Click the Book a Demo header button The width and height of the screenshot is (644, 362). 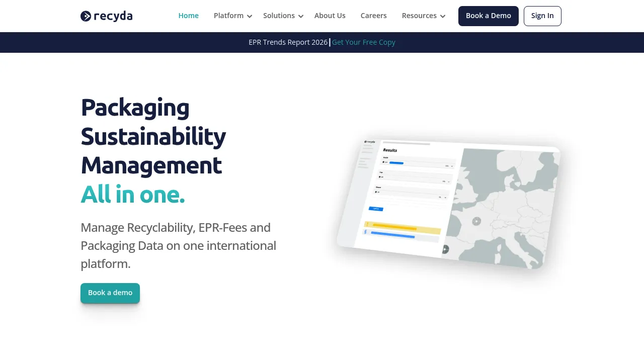[489, 16]
